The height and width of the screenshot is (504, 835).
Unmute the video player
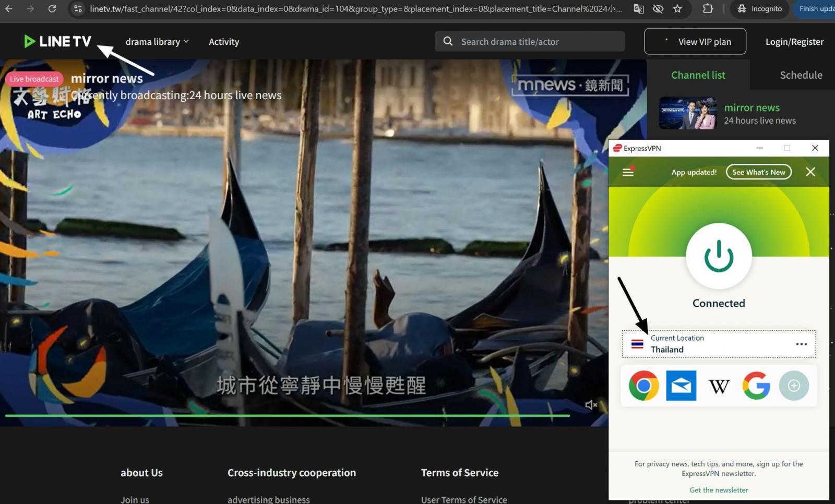(591, 404)
